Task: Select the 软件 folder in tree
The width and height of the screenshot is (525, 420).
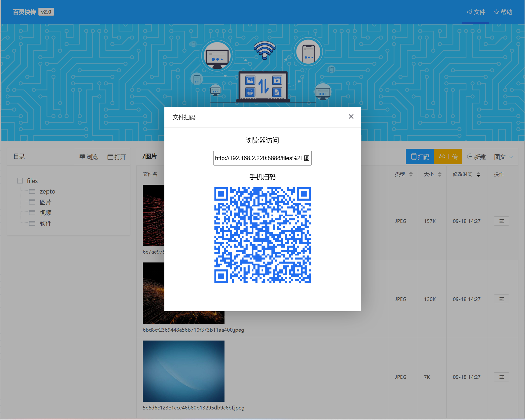Action: [x=45, y=223]
